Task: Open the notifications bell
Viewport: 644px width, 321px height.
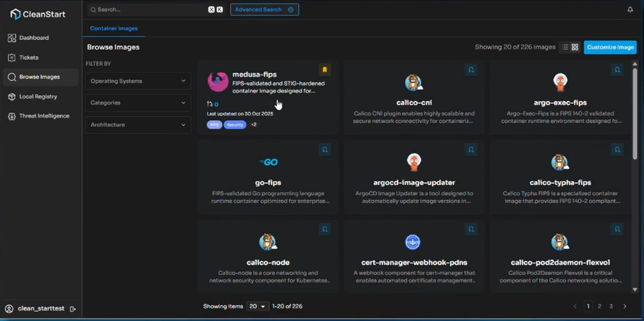Action: (x=630, y=10)
